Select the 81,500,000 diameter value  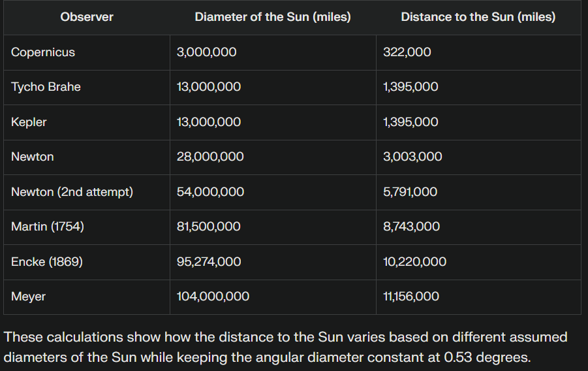209,227
